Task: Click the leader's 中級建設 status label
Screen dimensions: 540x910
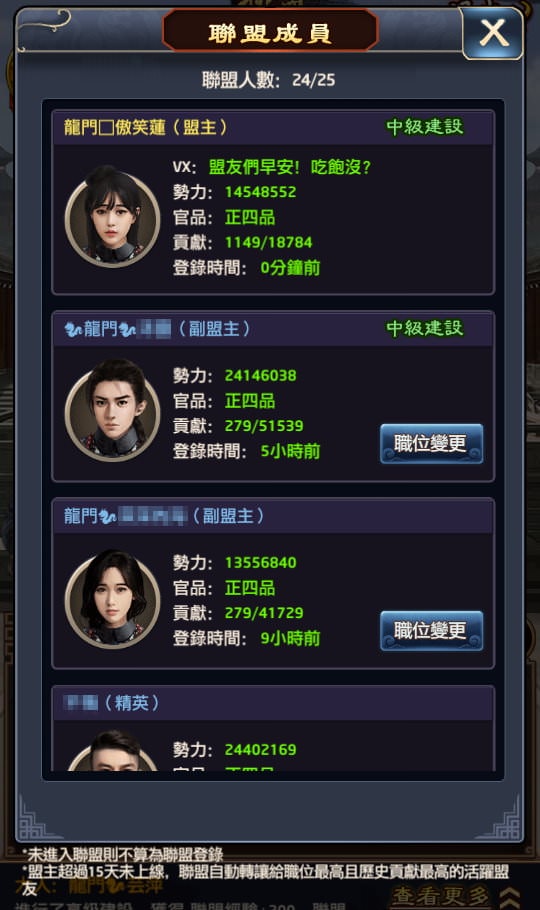Action: tap(424, 127)
